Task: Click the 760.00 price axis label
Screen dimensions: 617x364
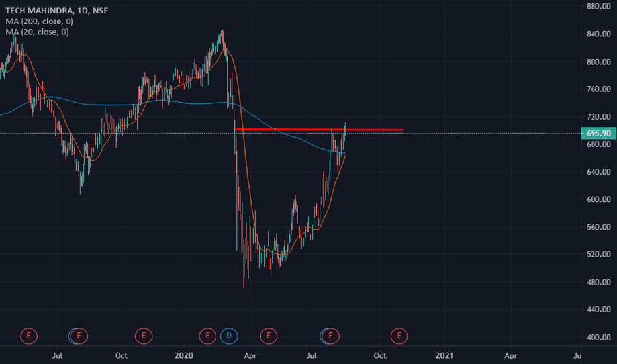Action: [598, 89]
